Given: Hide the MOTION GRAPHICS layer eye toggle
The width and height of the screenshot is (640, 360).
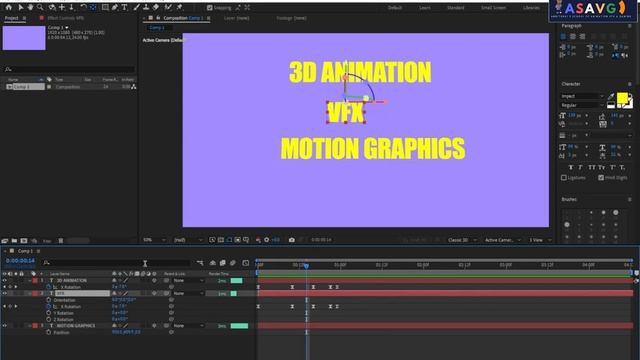Looking at the screenshot, I should pyautogui.click(x=4, y=326).
